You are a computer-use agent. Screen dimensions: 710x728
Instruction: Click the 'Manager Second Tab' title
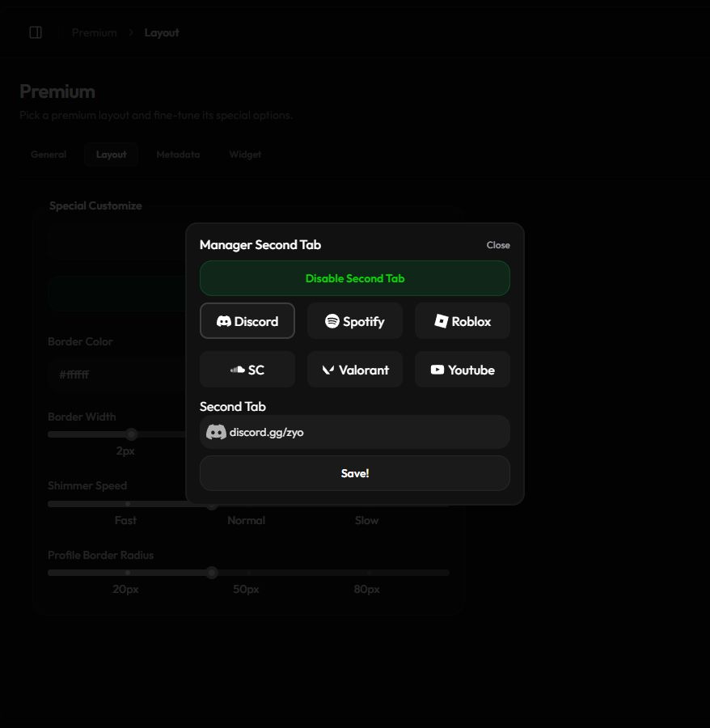(260, 244)
